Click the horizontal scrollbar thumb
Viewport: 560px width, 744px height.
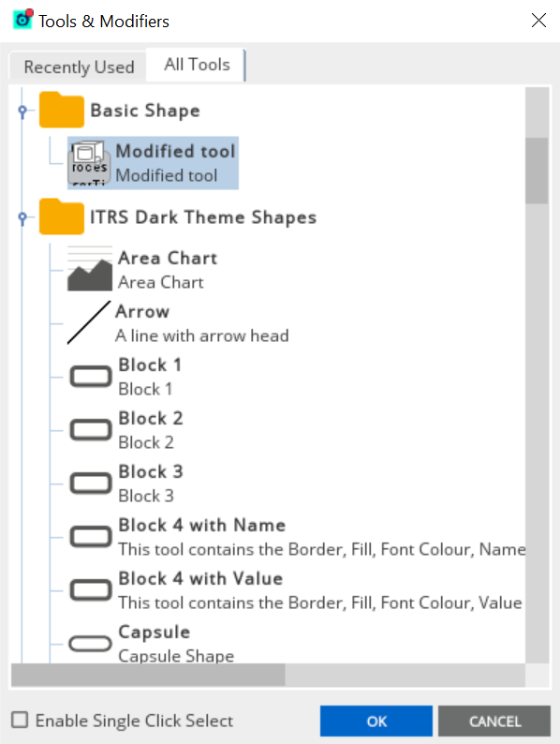[148, 675]
